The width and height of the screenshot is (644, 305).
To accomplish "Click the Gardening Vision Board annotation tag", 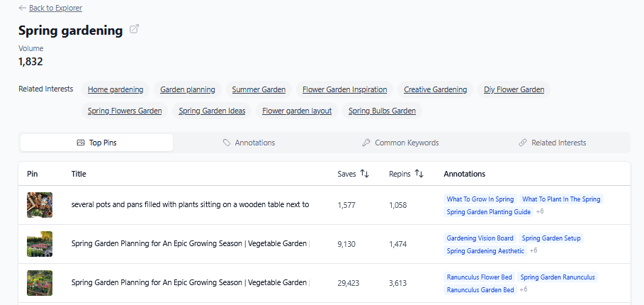I will click(480, 238).
